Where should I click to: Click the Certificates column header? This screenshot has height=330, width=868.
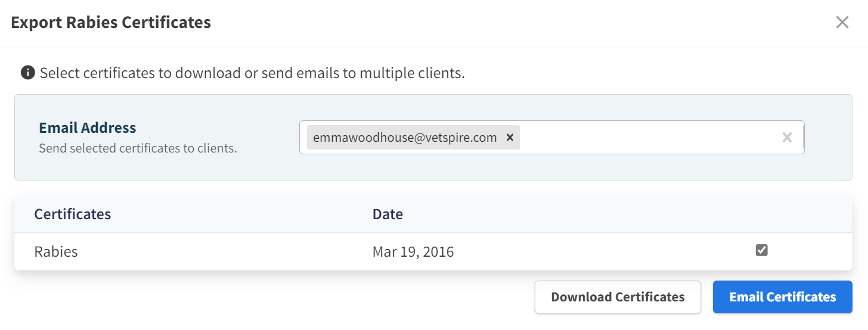coord(73,214)
